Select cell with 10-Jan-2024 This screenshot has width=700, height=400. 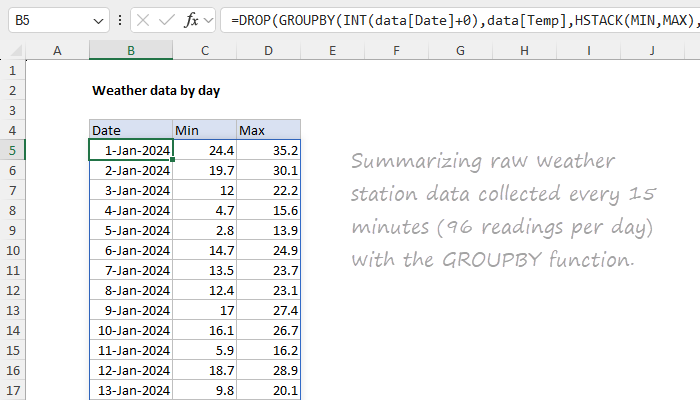point(131,330)
